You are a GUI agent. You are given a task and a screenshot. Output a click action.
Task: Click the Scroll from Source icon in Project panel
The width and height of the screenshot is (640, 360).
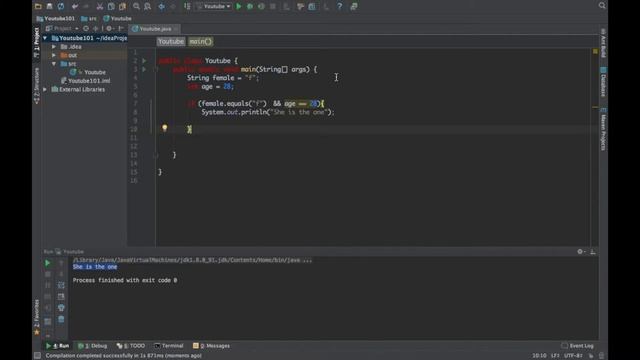tap(86, 29)
